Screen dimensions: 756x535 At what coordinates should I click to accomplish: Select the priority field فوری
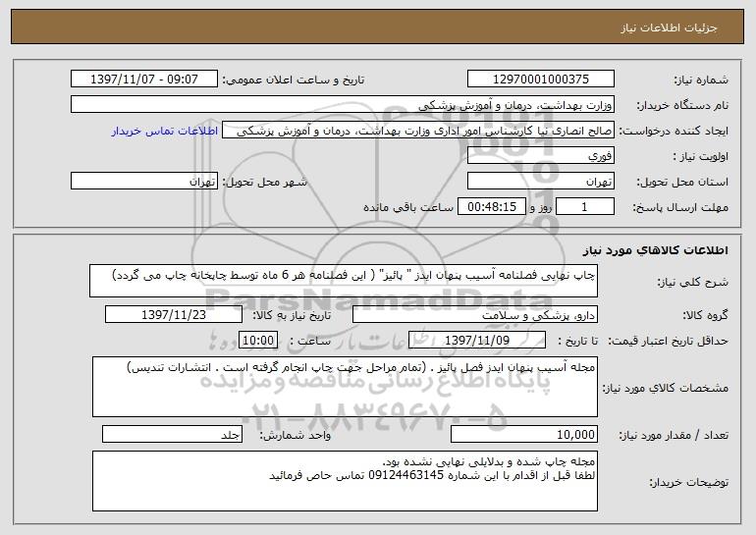tap(540, 156)
